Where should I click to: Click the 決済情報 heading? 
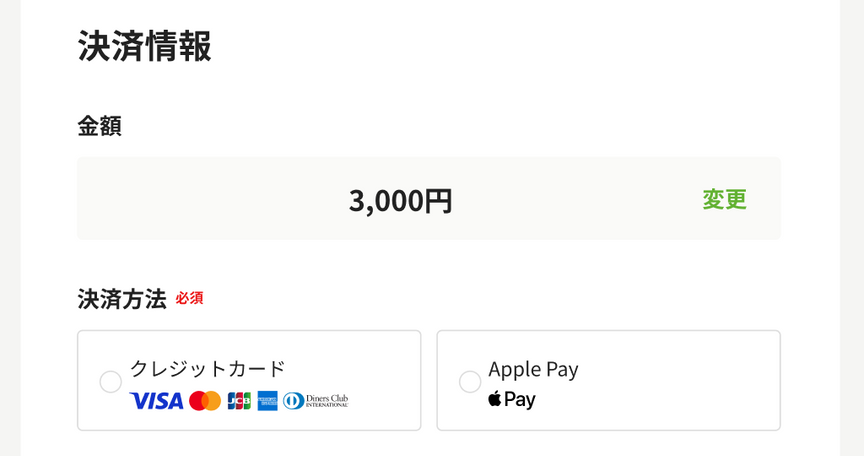click(x=144, y=47)
